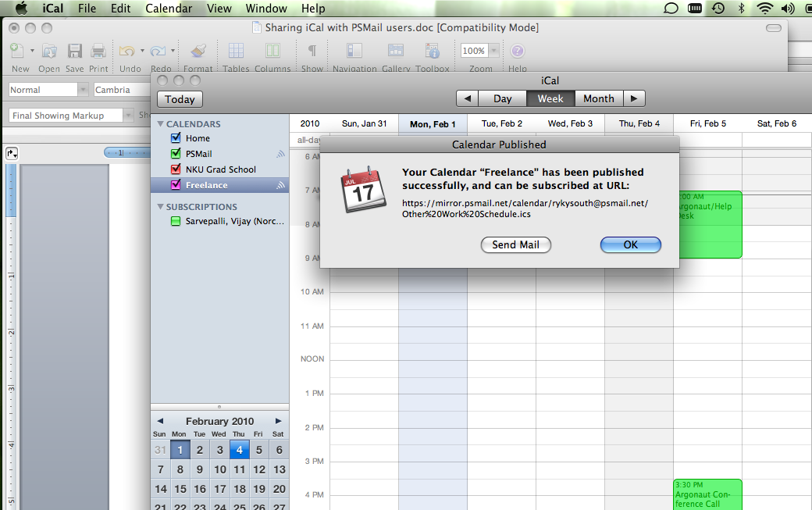Click the Print icon in Word toolbar
Screen dimensions: 812x510
click(x=98, y=51)
